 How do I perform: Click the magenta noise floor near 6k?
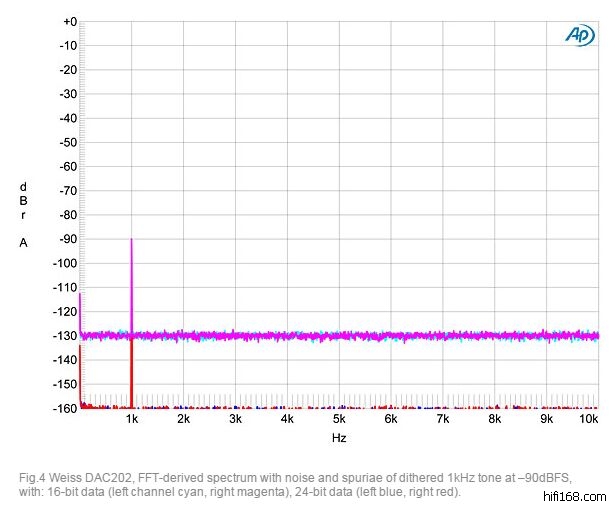[391, 336]
